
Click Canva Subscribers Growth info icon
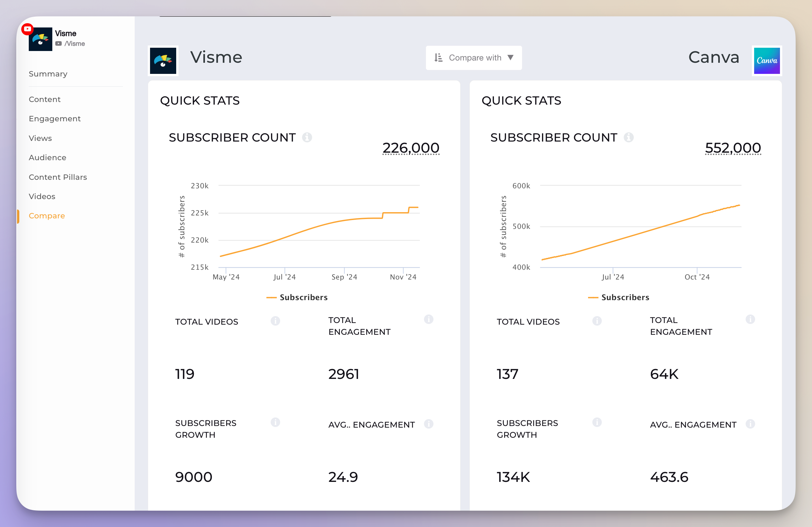click(597, 422)
